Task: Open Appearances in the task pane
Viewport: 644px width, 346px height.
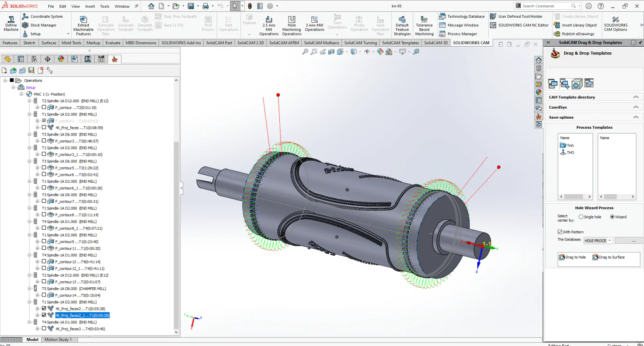Action: [x=539, y=92]
